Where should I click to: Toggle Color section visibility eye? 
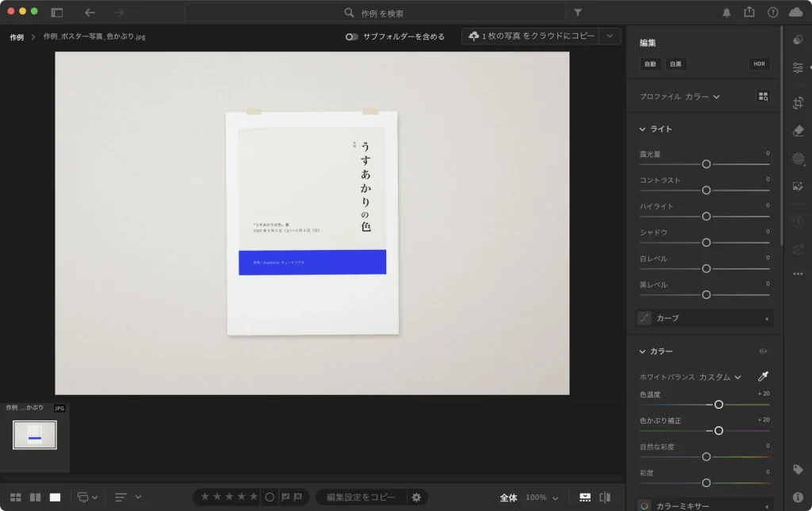764,351
